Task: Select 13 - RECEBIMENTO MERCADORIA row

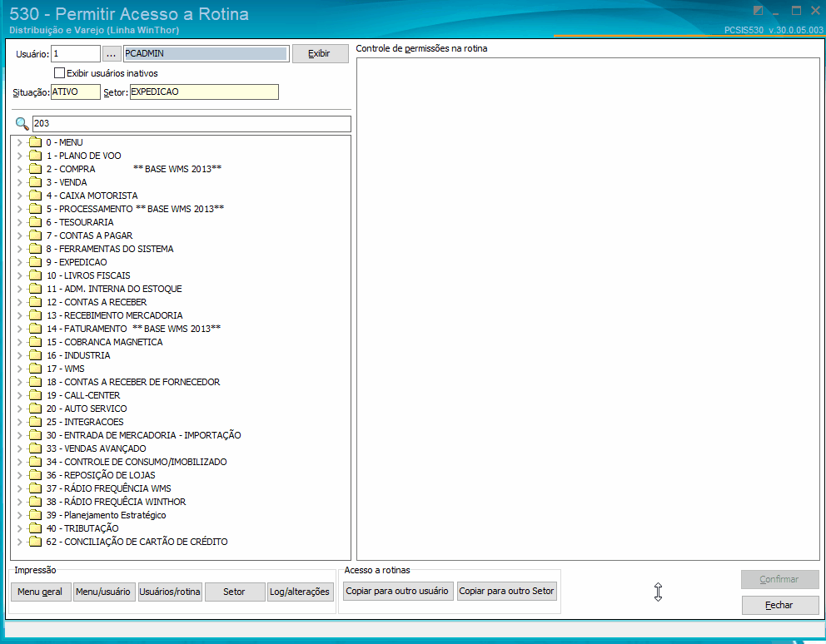Action: point(114,315)
